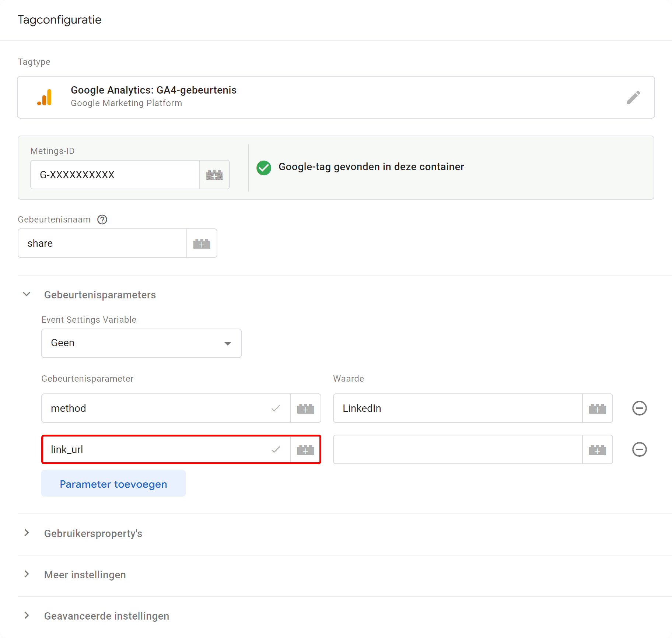Open variable picker for the empty Waarde field

tap(597, 449)
